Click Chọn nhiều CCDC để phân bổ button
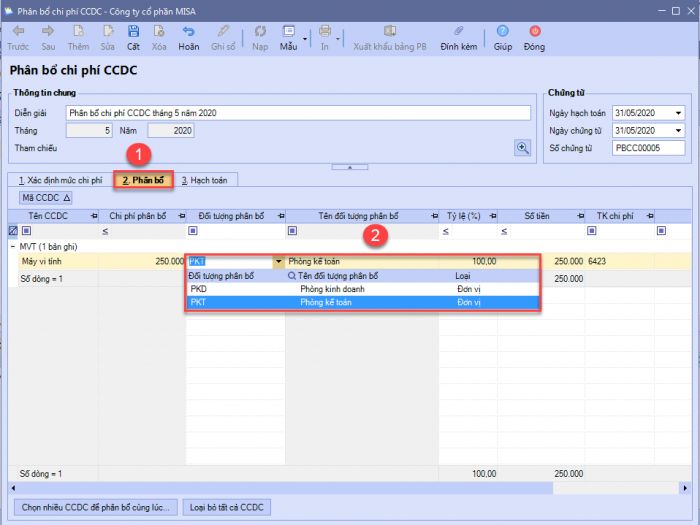Image resolution: width=700 pixels, height=525 pixels. coord(96,507)
